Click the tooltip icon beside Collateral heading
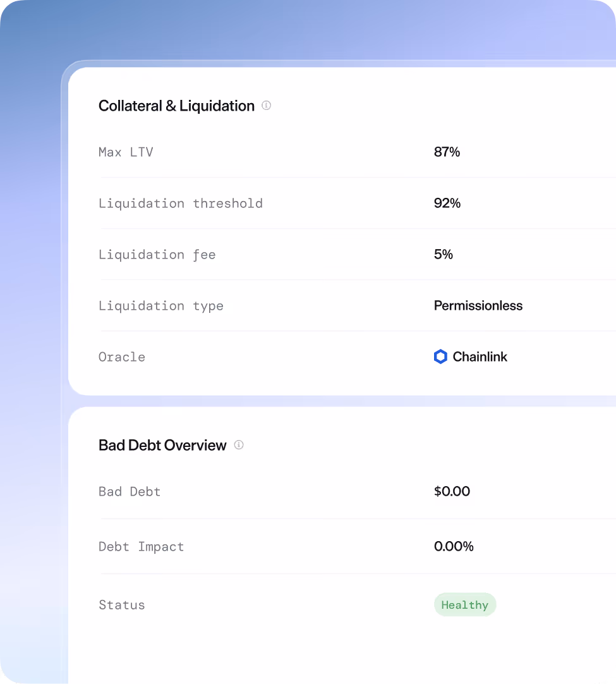Viewport: 616px width, 684px height. coord(266,106)
